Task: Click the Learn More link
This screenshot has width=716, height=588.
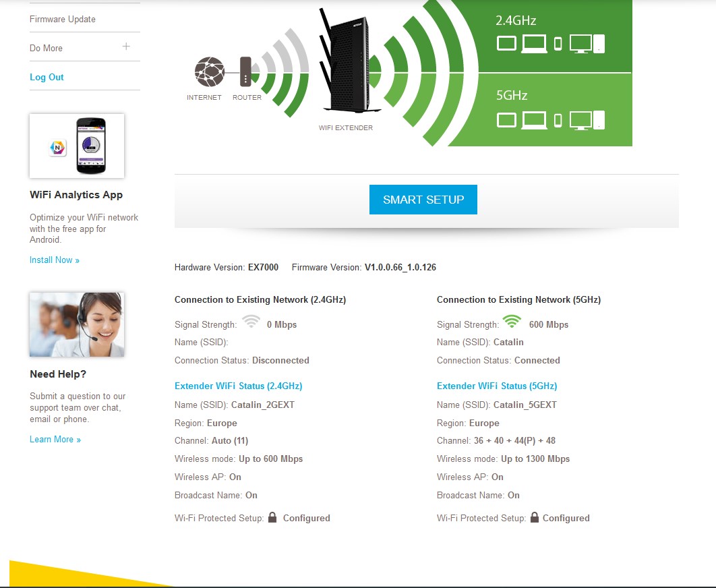Action: pyautogui.click(x=55, y=440)
